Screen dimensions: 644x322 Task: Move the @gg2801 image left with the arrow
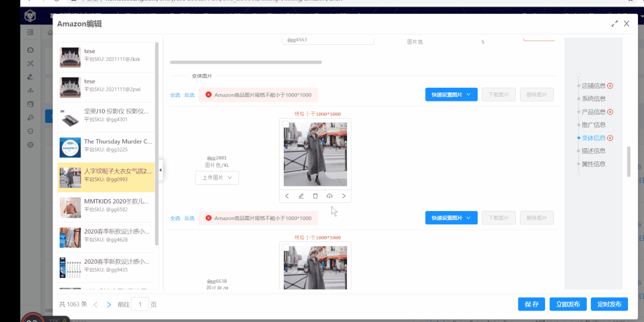(287, 196)
